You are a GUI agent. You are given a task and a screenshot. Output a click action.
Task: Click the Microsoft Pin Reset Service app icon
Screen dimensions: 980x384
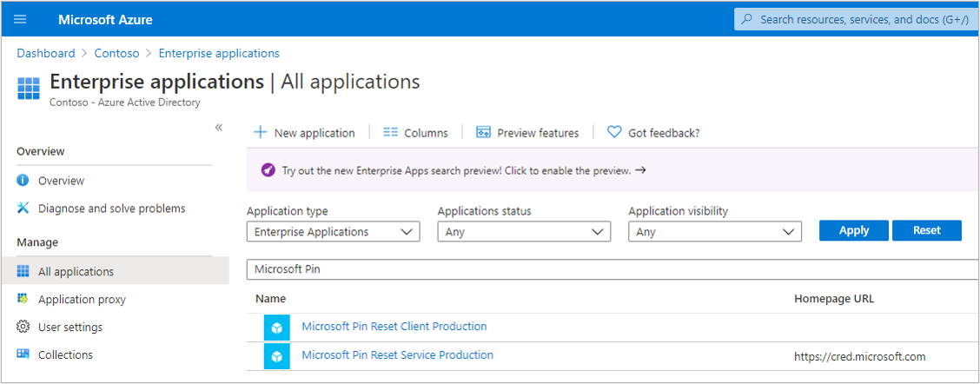click(277, 356)
